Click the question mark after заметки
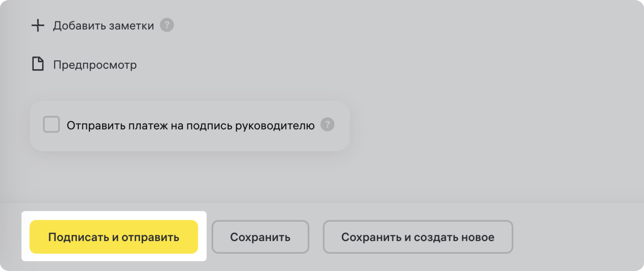This screenshot has height=271, width=644. tap(167, 25)
